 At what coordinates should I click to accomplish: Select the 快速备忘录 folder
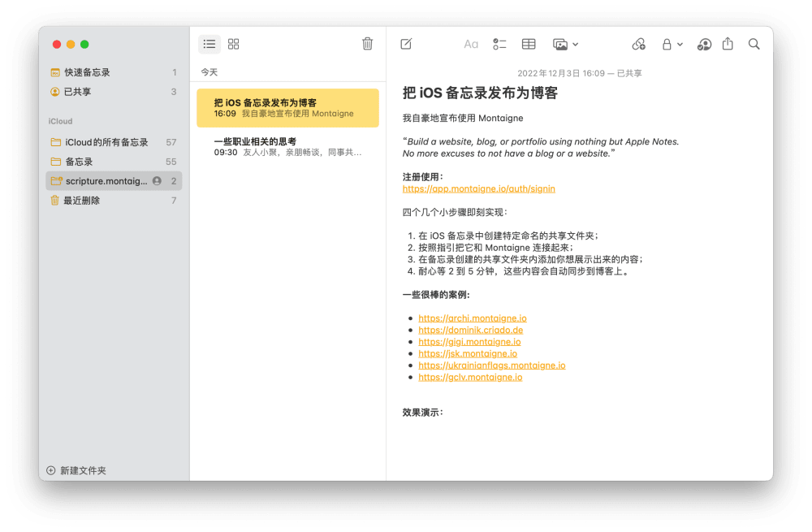click(88, 72)
